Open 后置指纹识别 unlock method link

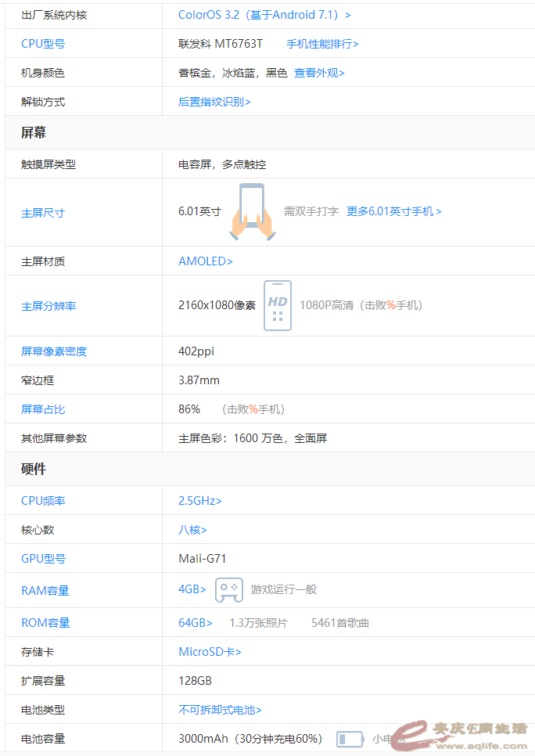(x=214, y=102)
